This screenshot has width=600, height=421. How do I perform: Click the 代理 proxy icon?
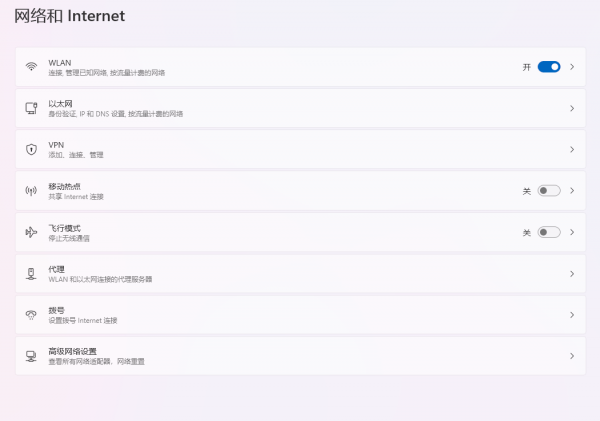(x=31, y=273)
